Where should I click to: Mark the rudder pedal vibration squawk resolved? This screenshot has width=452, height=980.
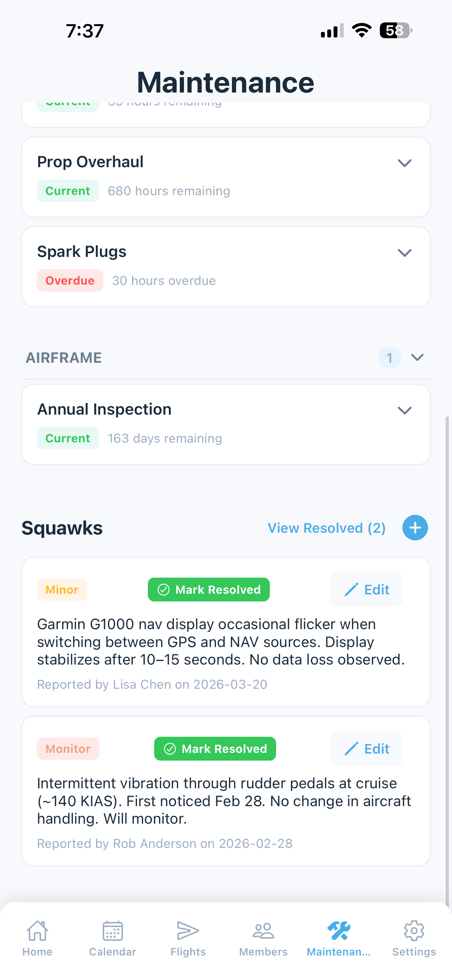(x=215, y=748)
